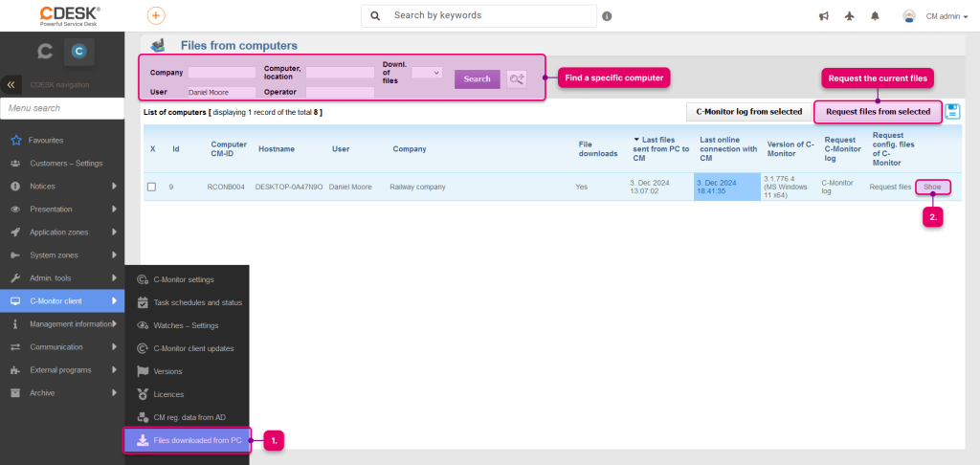Click the Admin. tools wrench icon
This screenshot has width=980, height=465.
(15, 278)
